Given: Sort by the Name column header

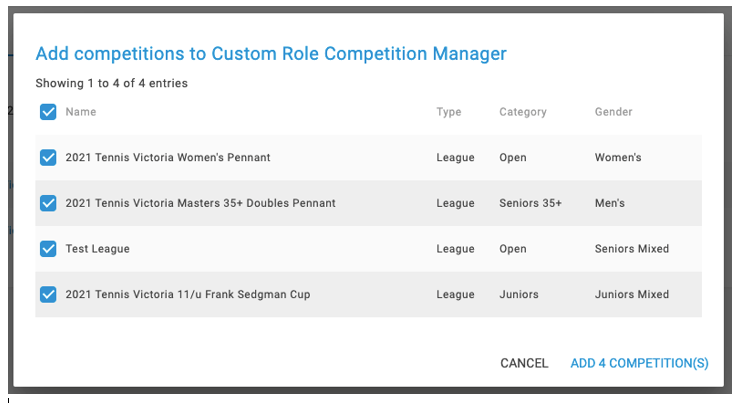Looking at the screenshot, I should pyautogui.click(x=80, y=112).
